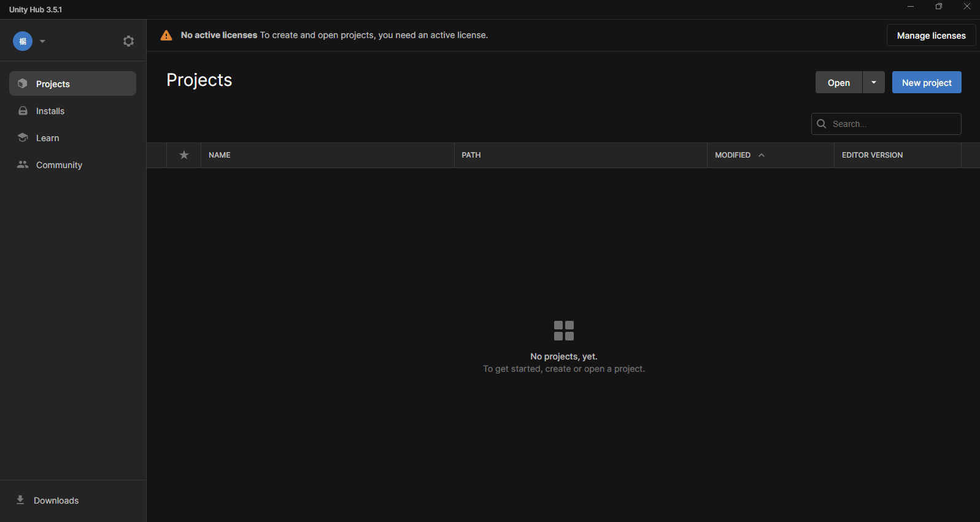Viewport: 980px width, 522px height.
Task: Open the Downloads panel
Action: (x=72, y=501)
